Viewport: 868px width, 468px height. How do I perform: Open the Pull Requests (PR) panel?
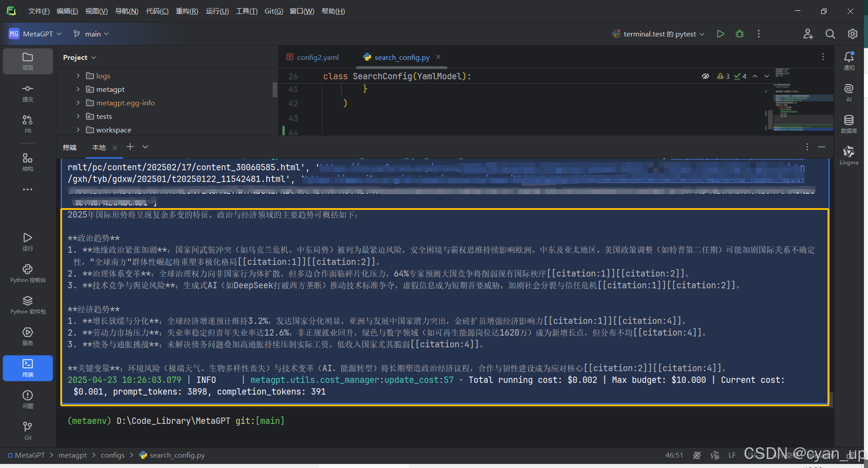(x=28, y=124)
